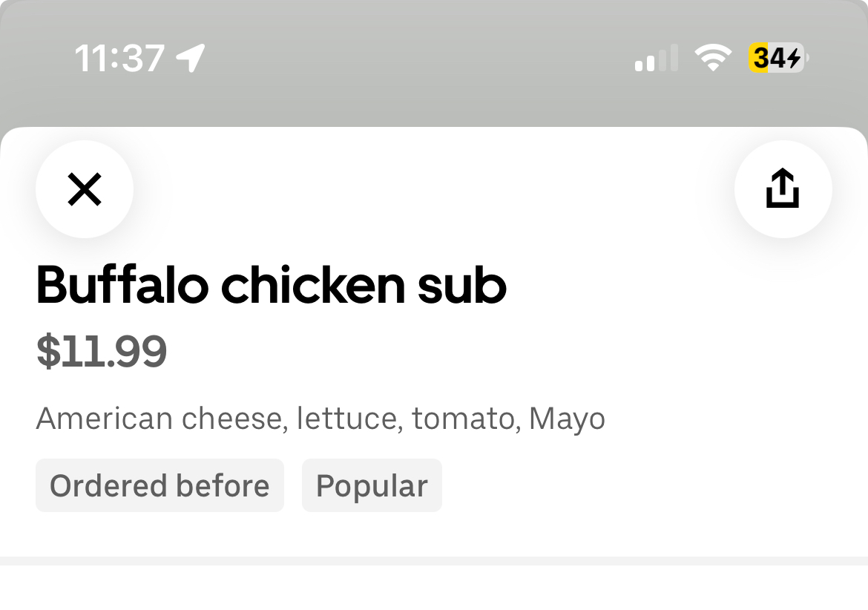Tap the gray divider below the tags

[x=434, y=561]
